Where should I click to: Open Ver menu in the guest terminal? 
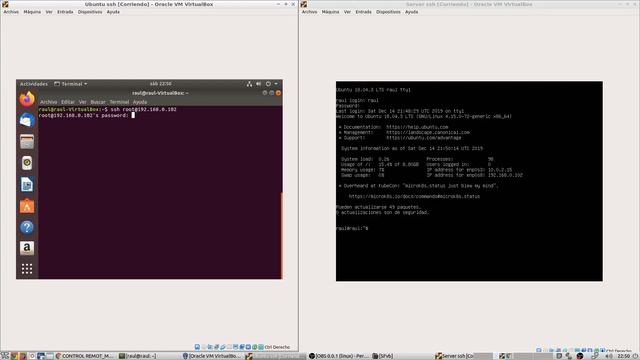(82, 102)
